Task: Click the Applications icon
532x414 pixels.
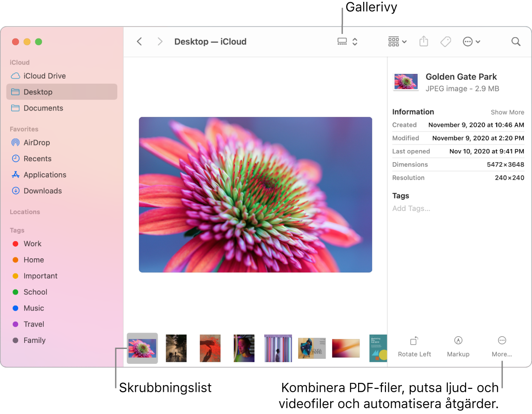Action: [15, 175]
